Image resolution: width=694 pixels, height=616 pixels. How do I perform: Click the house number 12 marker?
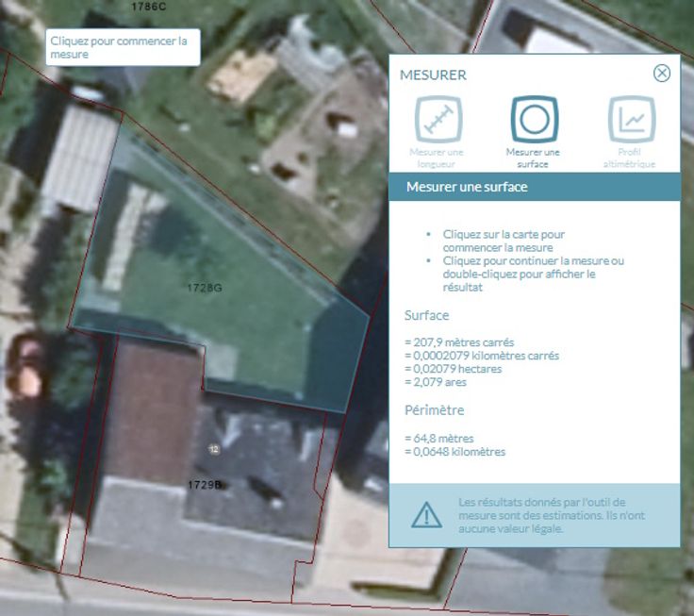(214, 449)
